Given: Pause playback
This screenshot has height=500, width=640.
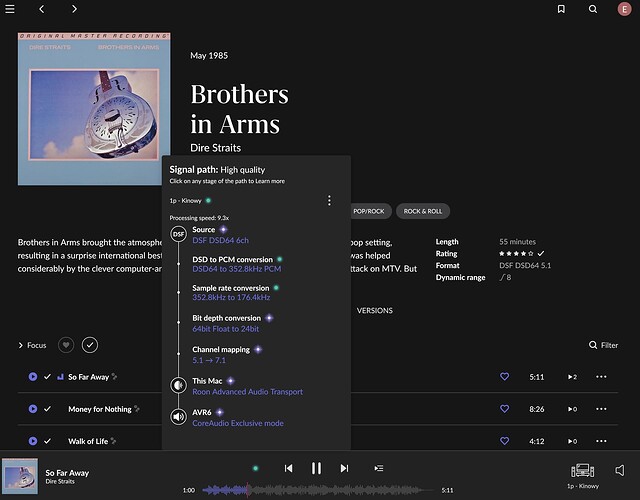Looking at the screenshot, I should click(x=316, y=468).
